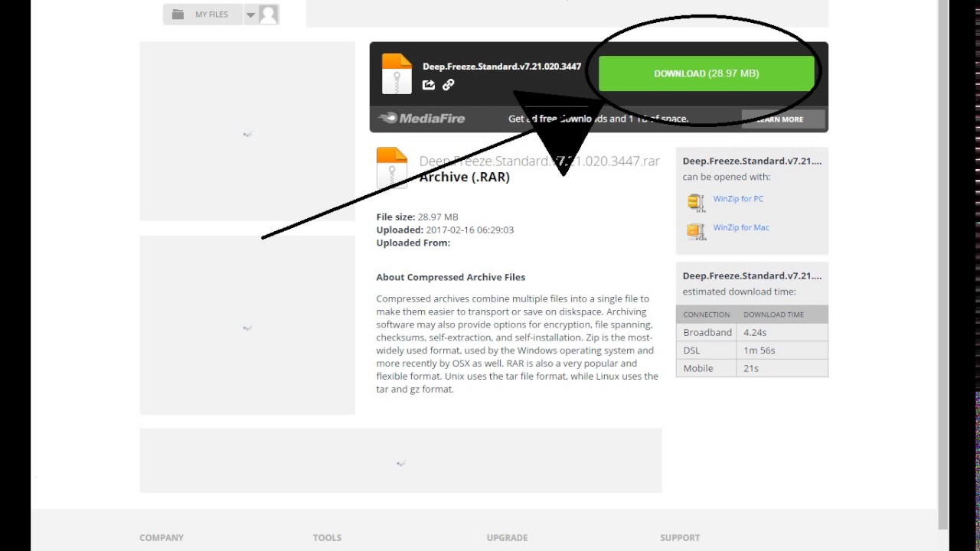980x551 pixels.
Task: Click the archive file icon beside the .rar name
Action: 392,168
